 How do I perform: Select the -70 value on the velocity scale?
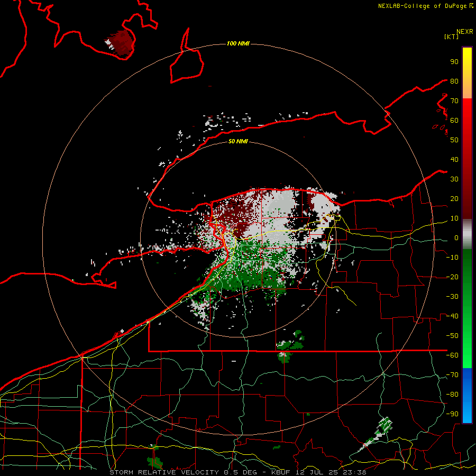pyautogui.click(x=452, y=375)
